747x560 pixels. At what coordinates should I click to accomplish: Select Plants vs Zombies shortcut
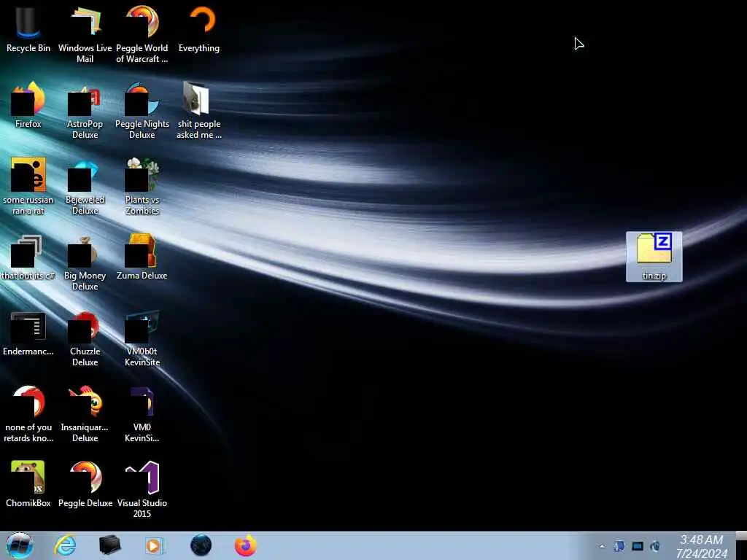[142, 186]
